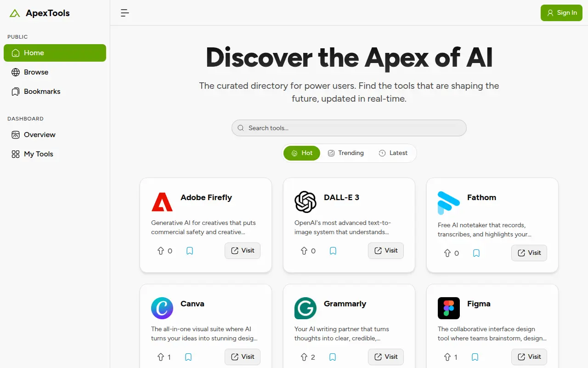Screen dimensions: 588x368
Task: Click "Discover the Apex of AI" heading
Action: [x=349, y=57]
